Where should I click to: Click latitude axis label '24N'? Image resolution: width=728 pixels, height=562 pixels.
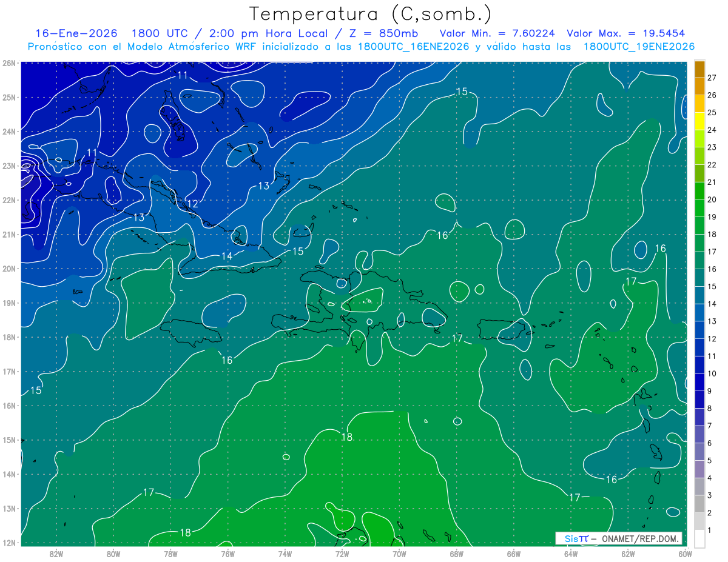8,132
